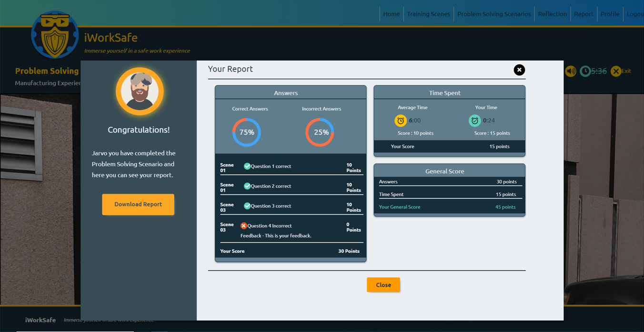Click the timer clock icon
Viewport: 644px width, 332px height.
[x=585, y=71]
